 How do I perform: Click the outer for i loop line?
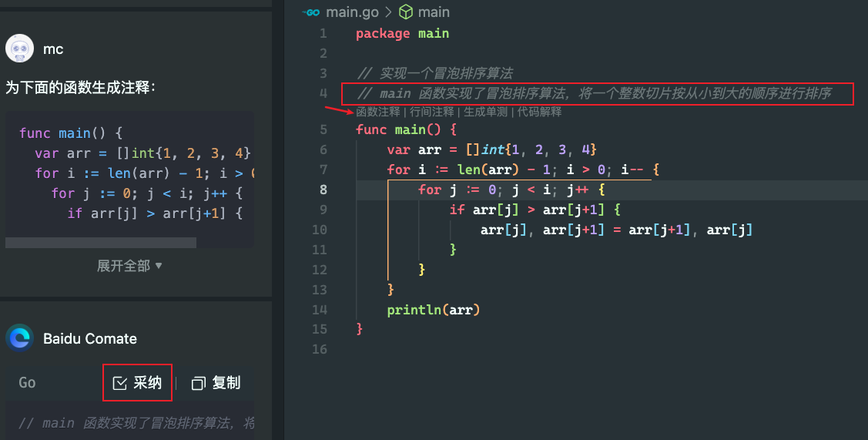tap(523, 170)
